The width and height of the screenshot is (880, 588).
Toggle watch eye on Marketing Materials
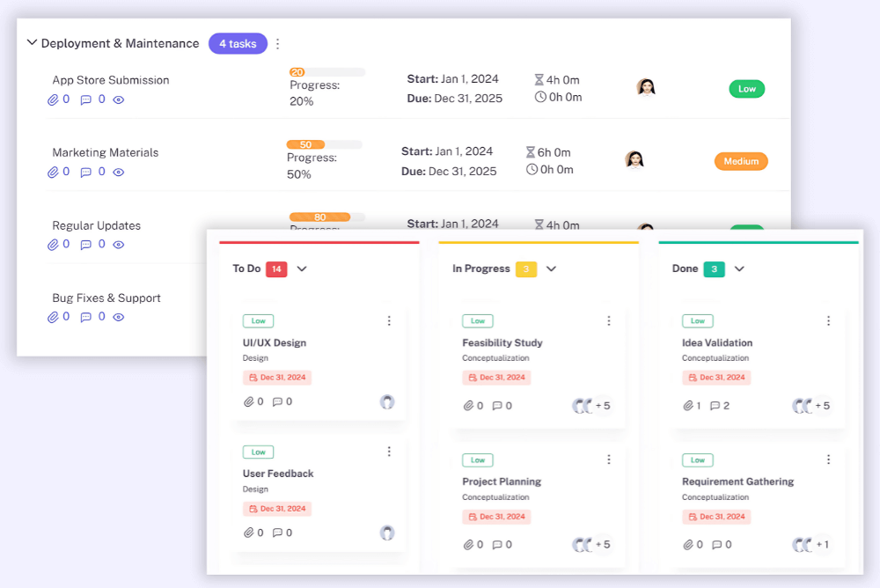click(x=119, y=173)
